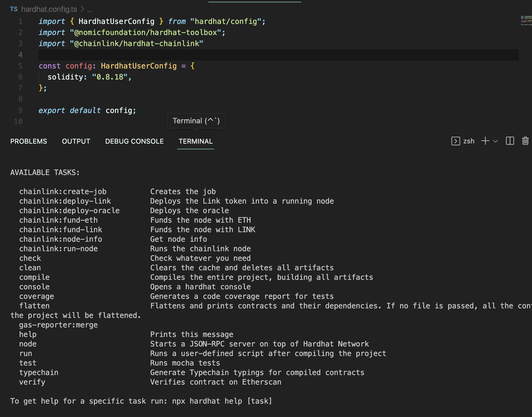Click the new terminal plus icon
The height and width of the screenshot is (417, 532).
tap(485, 141)
